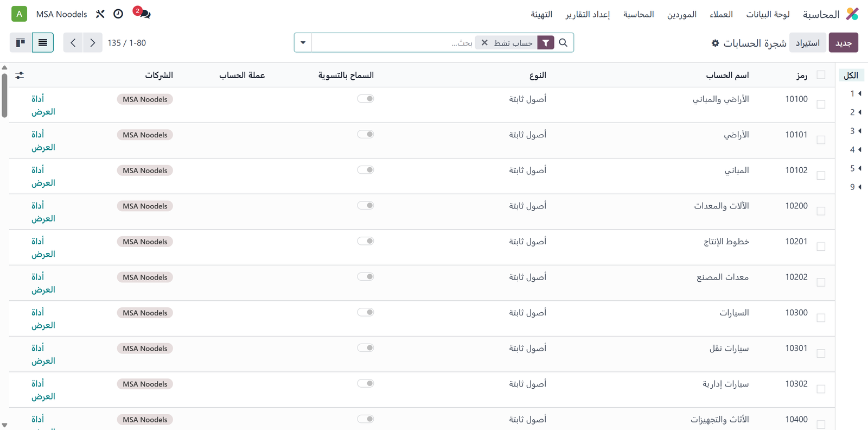Open the chart of accounts settings gear

coord(715,43)
